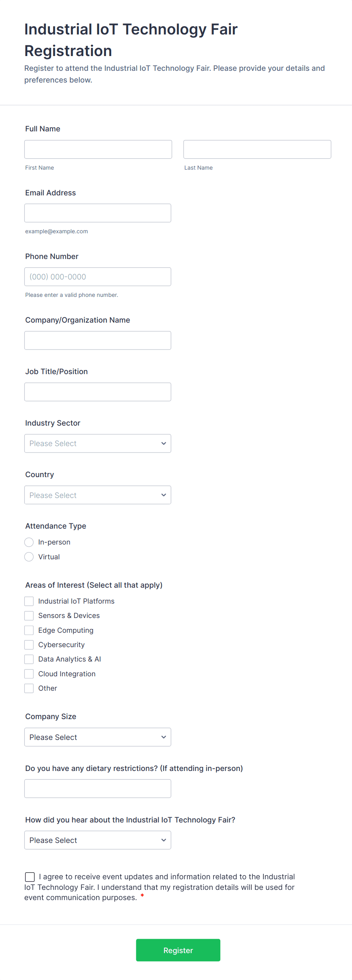Expand the Company Size dropdown
The height and width of the screenshot is (980, 352).
(x=97, y=737)
